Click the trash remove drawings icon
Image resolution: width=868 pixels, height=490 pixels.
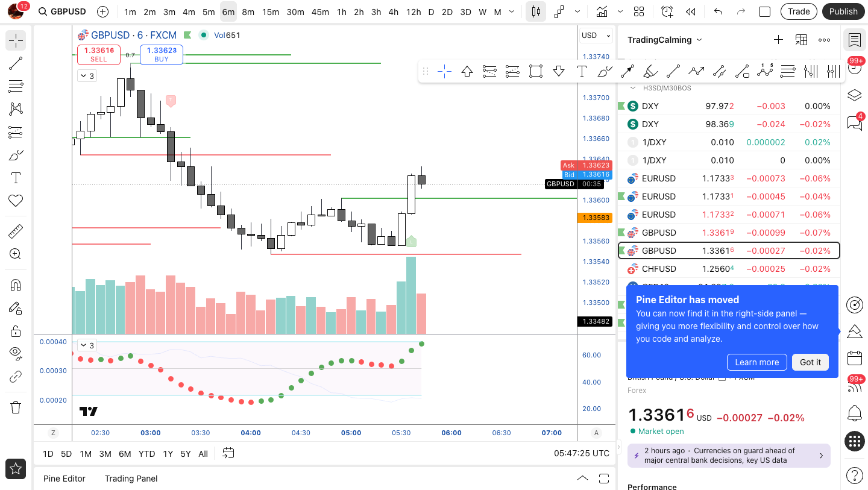click(x=16, y=407)
